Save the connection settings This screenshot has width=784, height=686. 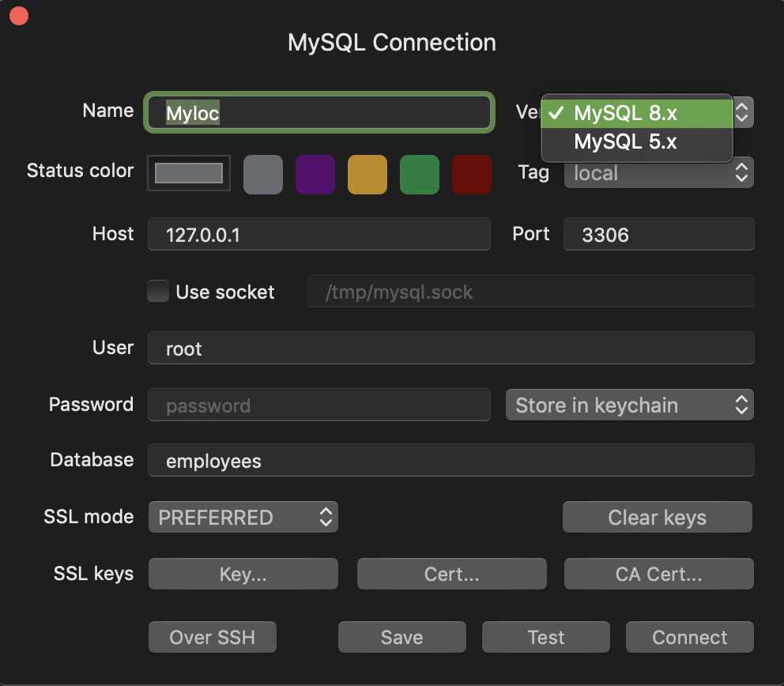pyautogui.click(x=402, y=637)
